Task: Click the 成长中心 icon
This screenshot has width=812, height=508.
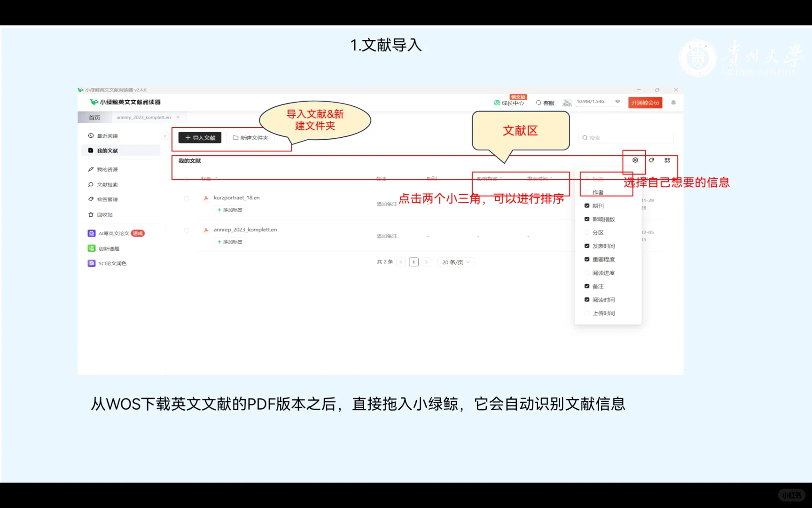Action: pos(497,103)
